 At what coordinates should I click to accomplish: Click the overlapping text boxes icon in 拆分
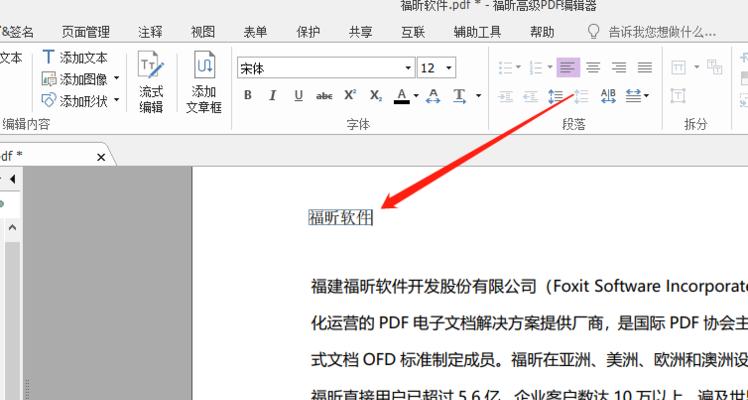click(714, 67)
